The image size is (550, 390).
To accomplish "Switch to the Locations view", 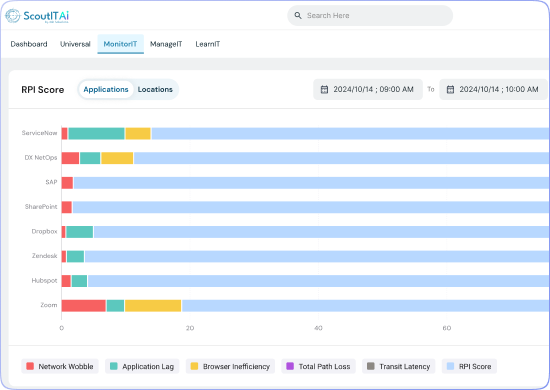I will pos(155,89).
